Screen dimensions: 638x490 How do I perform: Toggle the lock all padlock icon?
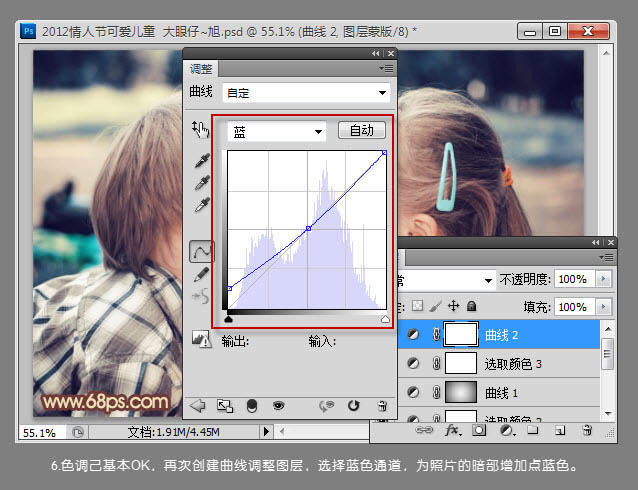(x=471, y=306)
